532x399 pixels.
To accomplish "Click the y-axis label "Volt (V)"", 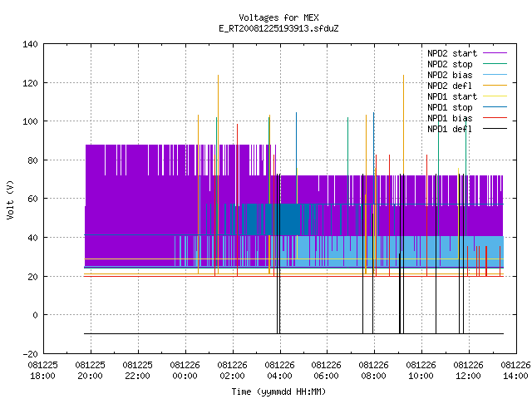I will (x=10, y=199).
